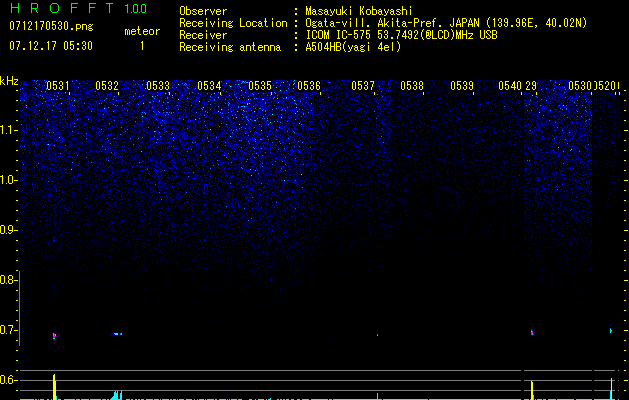The image size is (629, 400).
Task: Click the 0539 time marker
Action: [x=462, y=86]
